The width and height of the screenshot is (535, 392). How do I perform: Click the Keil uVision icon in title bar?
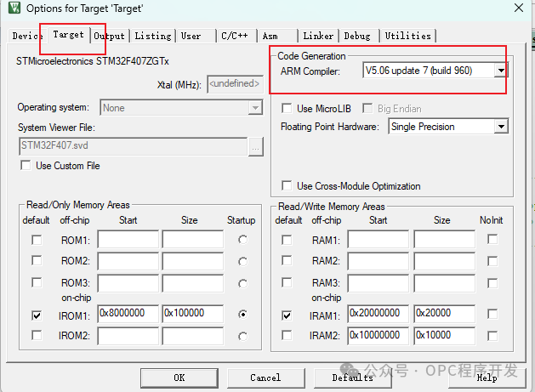(14, 8)
